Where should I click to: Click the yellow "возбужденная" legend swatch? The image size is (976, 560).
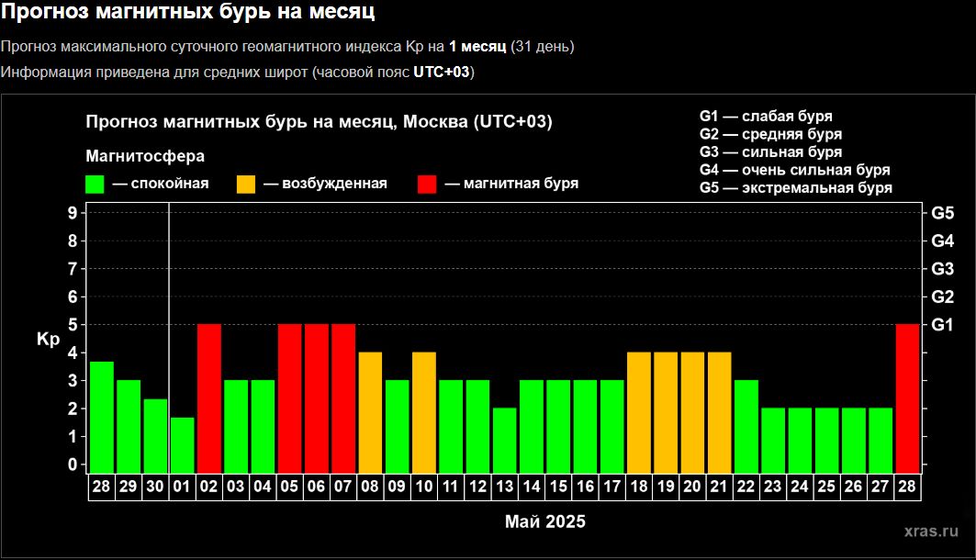click(246, 184)
